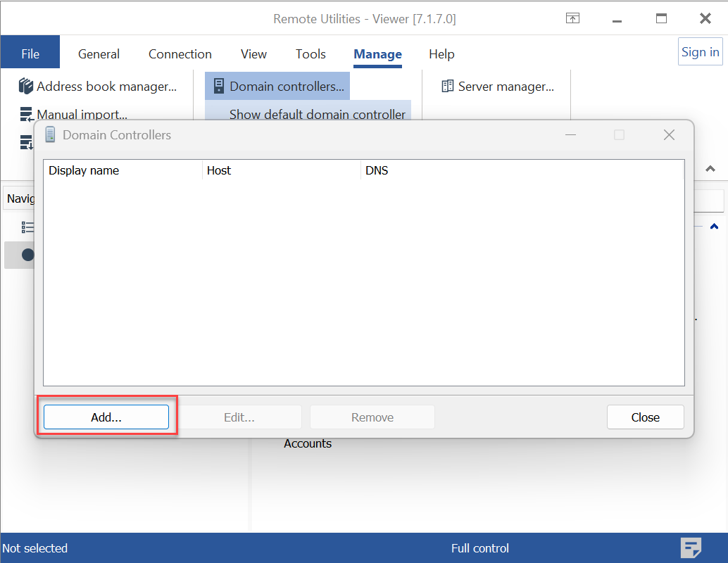Sort by the Display name column header
Image resolution: width=728 pixels, height=563 pixels.
coord(122,170)
